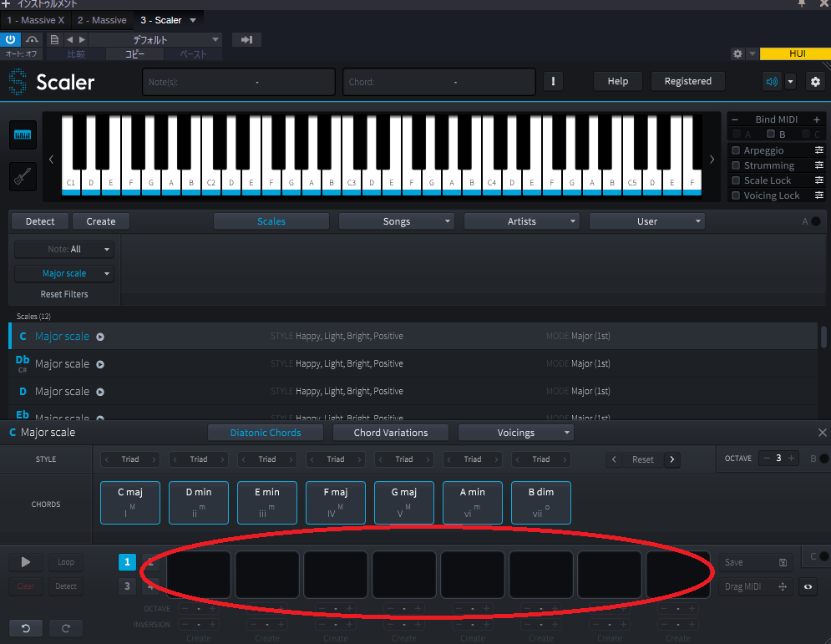Select the keyboard view icon
Screen dimensions: 831x644
[23, 134]
